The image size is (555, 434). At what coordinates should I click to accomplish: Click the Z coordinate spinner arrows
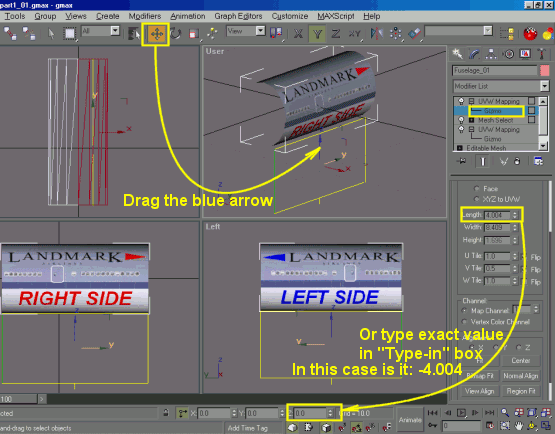click(330, 413)
